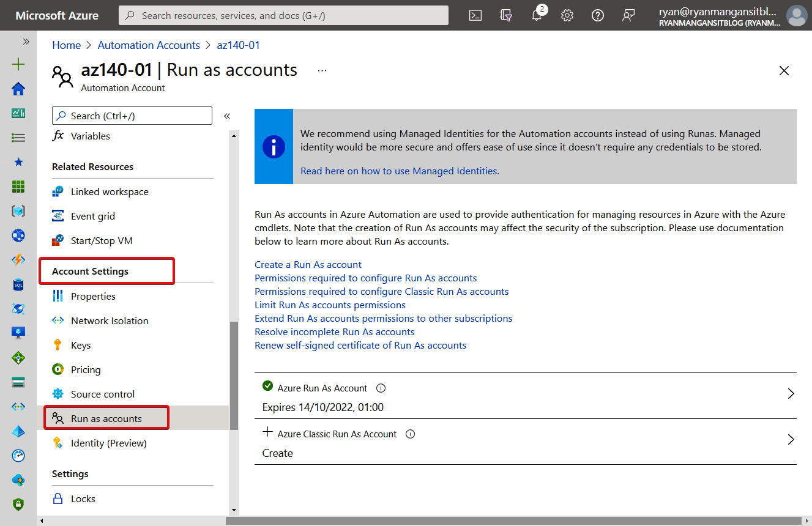Open Permissions required to configure Run As accounts link
Image resolution: width=812 pixels, height=526 pixels.
pos(366,278)
